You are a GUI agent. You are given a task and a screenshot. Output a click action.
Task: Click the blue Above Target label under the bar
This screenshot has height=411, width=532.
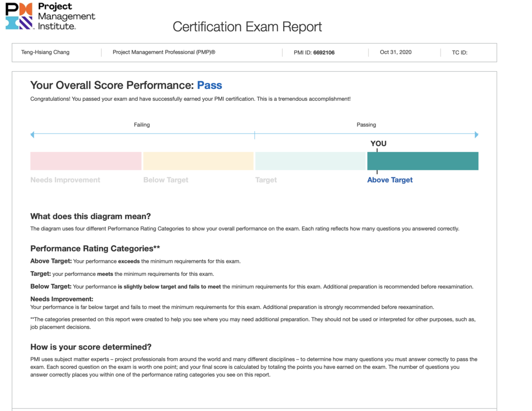(390, 180)
